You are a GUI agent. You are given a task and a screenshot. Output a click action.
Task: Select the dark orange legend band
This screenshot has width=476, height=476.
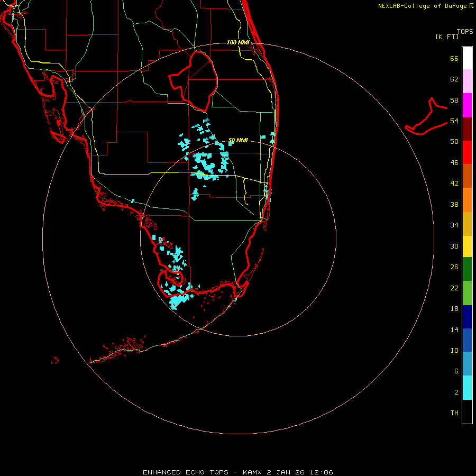[467, 176]
